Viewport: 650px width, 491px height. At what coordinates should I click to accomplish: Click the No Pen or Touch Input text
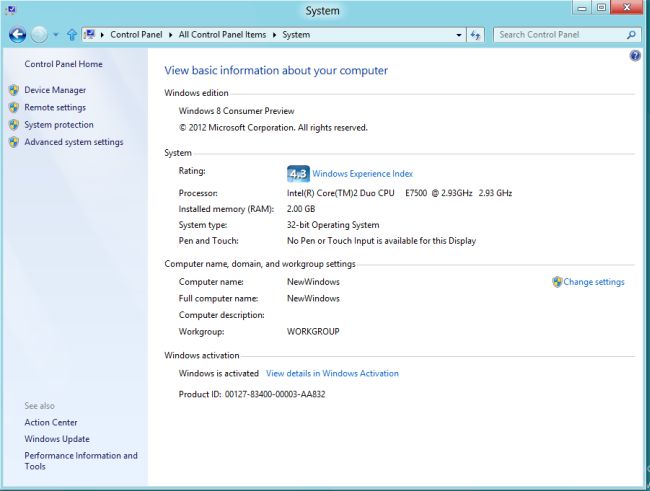tap(381, 241)
